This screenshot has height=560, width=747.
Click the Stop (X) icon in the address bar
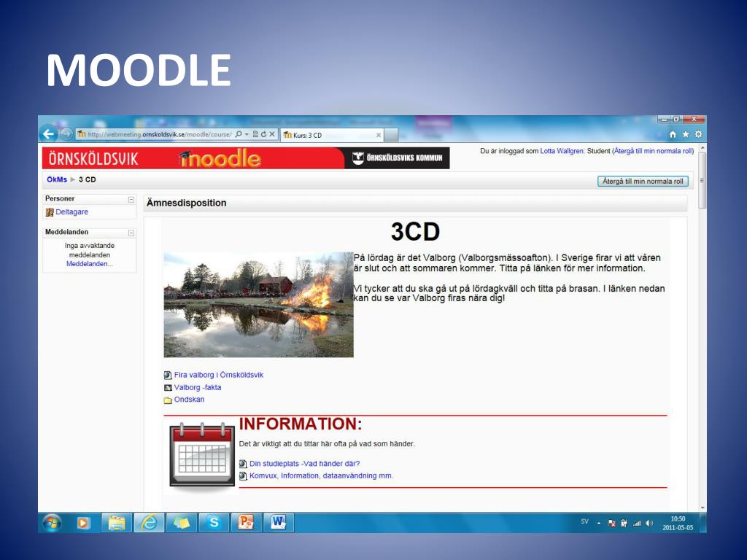click(272, 134)
